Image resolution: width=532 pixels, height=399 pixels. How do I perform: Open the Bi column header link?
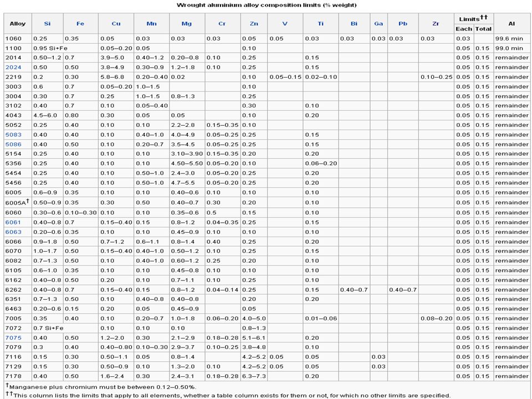(x=354, y=23)
